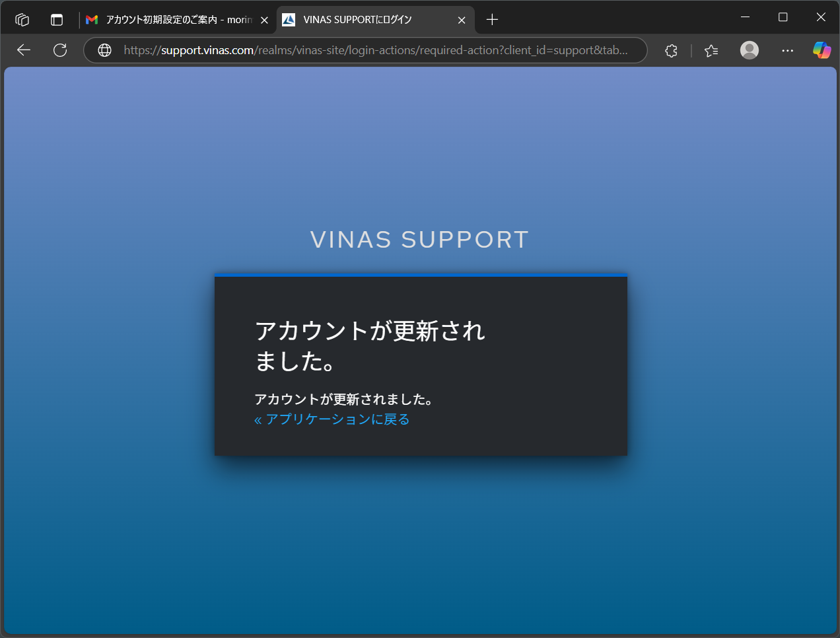Open Settings and more menu
Image resolution: width=840 pixels, height=638 pixels.
tap(787, 50)
